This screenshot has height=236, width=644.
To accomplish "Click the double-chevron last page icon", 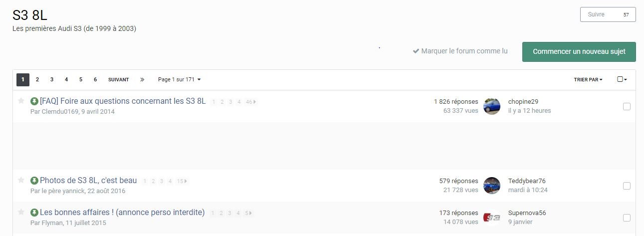I will (142, 80).
